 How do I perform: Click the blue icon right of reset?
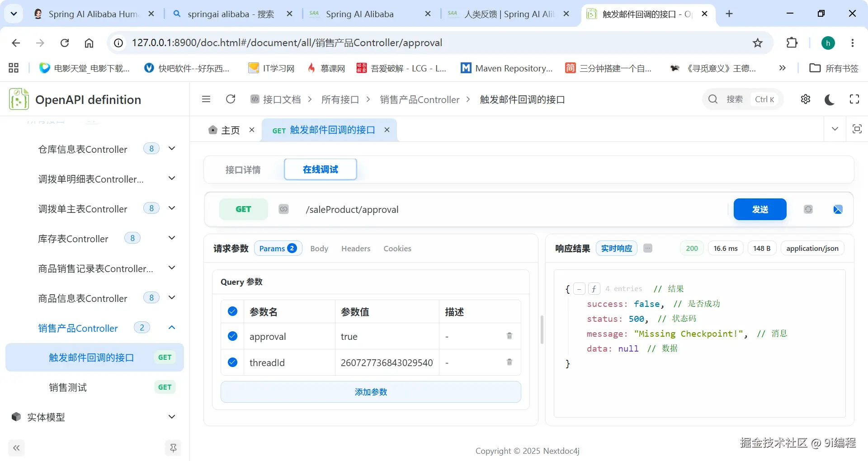pos(838,209)
